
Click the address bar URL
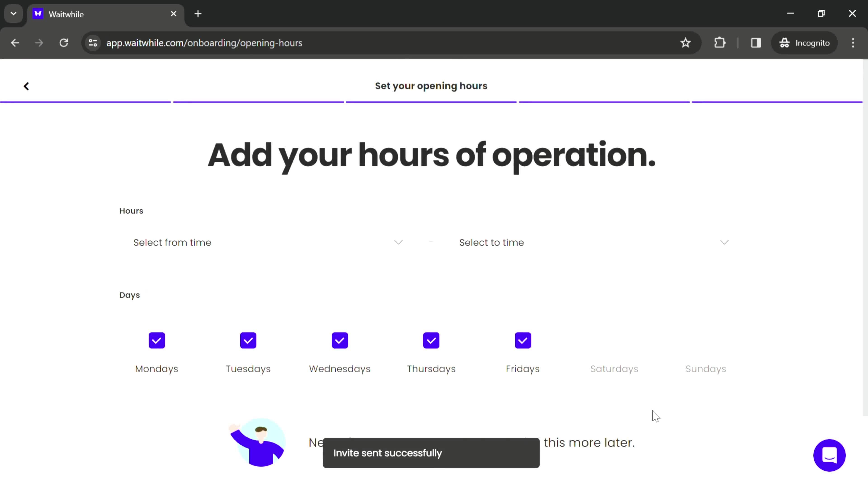coord(204,43)
